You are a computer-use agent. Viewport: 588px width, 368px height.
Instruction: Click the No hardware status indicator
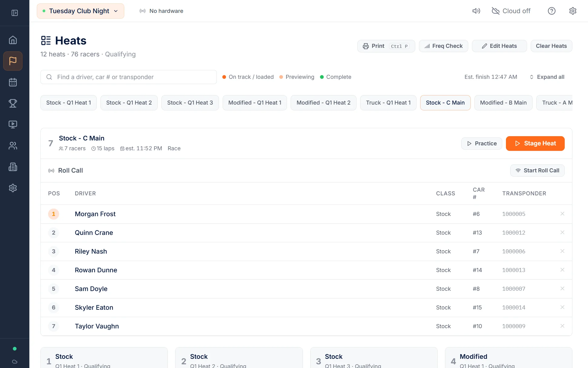click(x=161, y=11)
